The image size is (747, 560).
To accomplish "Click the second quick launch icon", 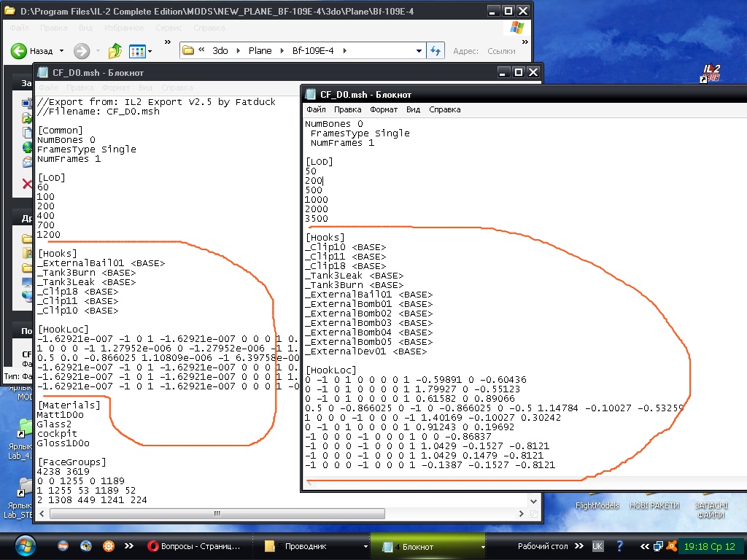I will click(86, 546).
